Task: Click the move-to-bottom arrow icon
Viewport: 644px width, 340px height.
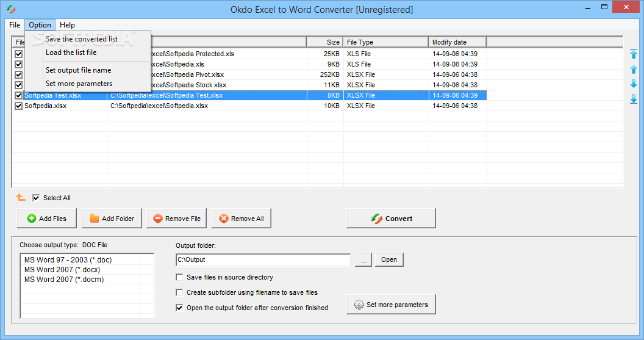Action: coord(634,99)
